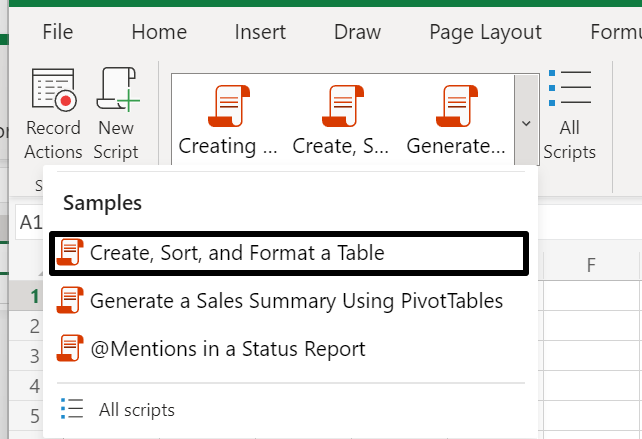Click All scripts at bottom of dropdown
Viewport: 642px width, 439px height.
coord(136,409)
